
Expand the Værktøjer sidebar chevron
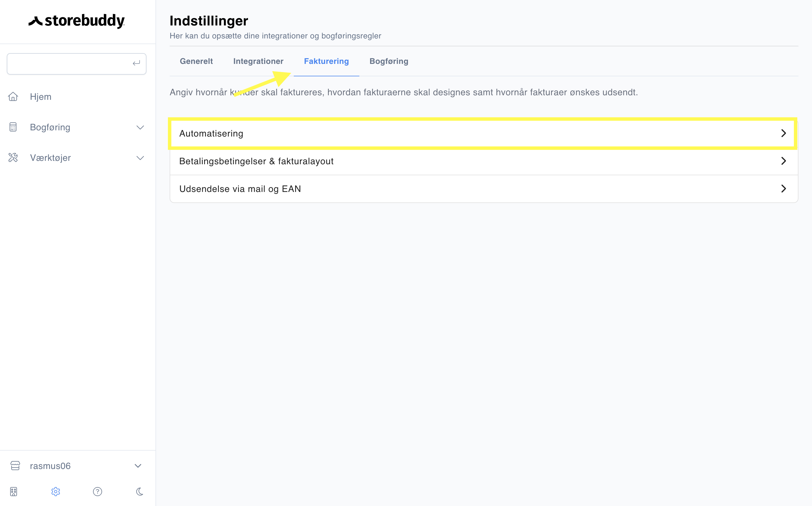140,158
